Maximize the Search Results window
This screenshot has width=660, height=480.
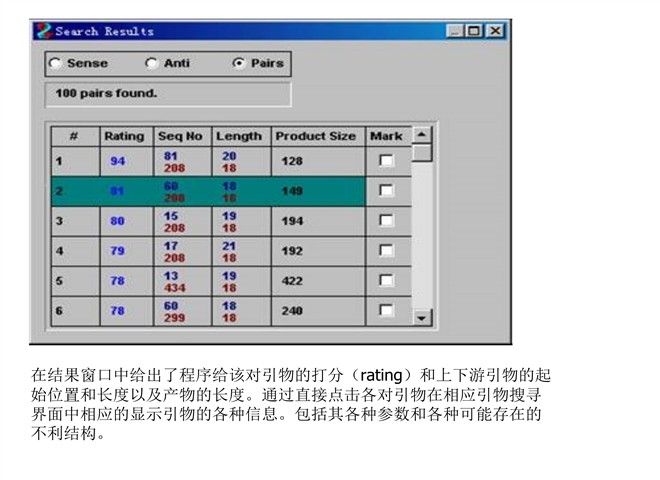475,31
